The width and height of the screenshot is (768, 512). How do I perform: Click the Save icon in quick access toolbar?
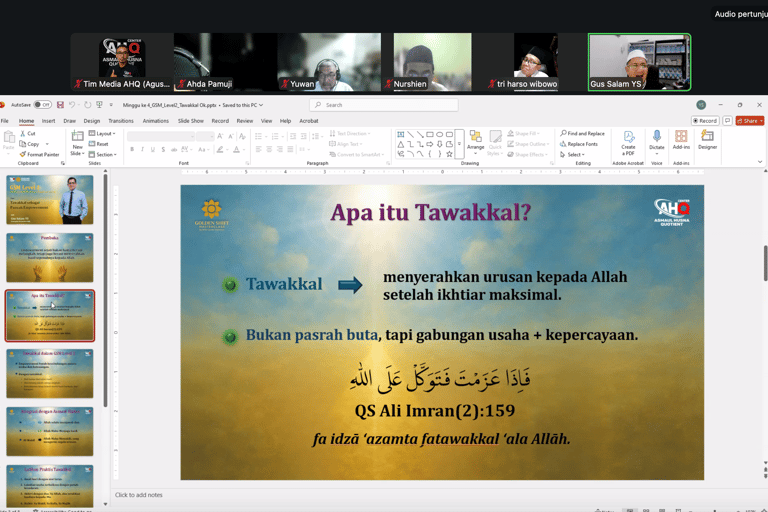click(60, 105)
